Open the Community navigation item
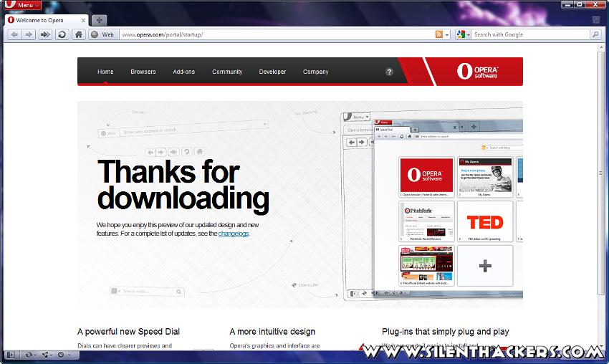Image resolution: width=609 pixels, height=364 pixels. pos(227,72)
